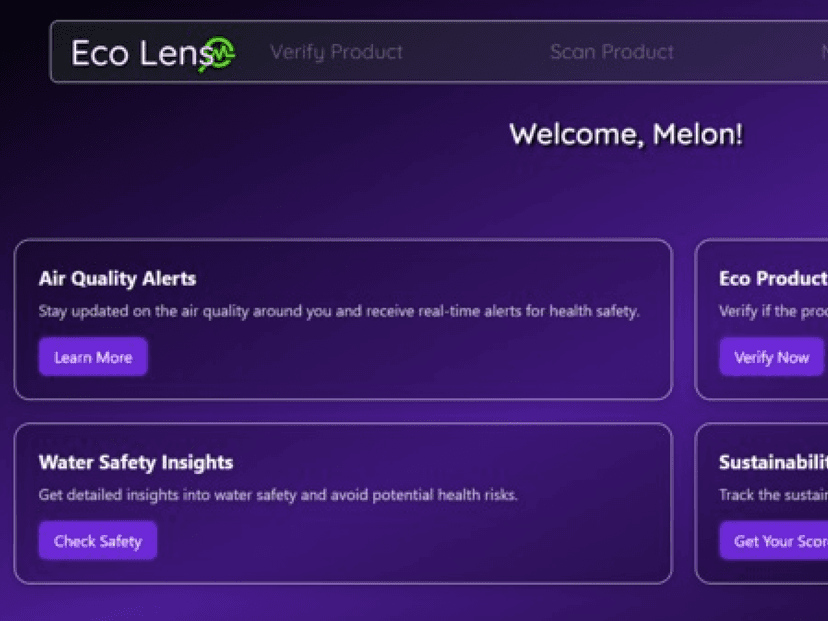Screen dimensions: 828x621
Task: Go to Scan Product in navbar
Action: pyautogui.click(x=612, y=52)
